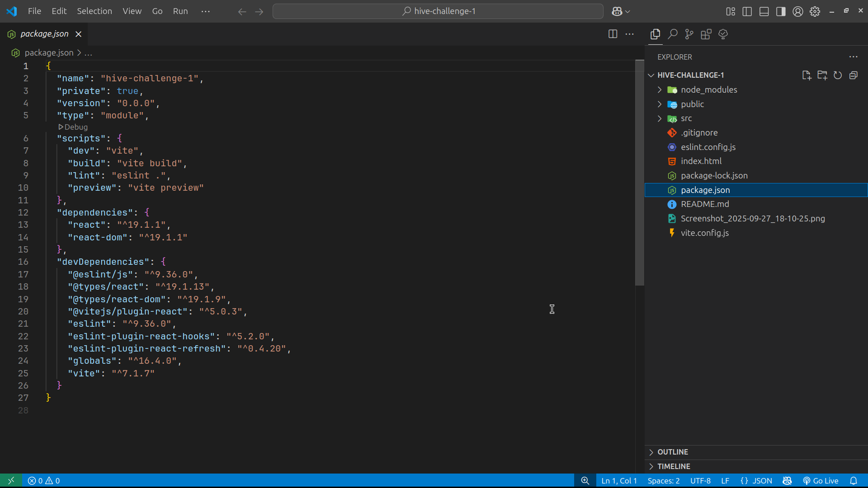Open the Run menu
The height and width of the screenshot is (488, 868).
point(180,11)
